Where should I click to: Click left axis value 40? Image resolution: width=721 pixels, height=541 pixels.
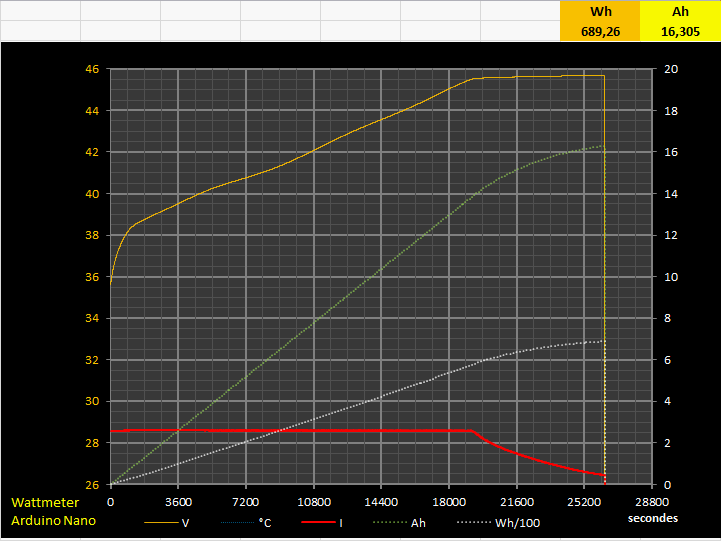(x=92, y=194)
